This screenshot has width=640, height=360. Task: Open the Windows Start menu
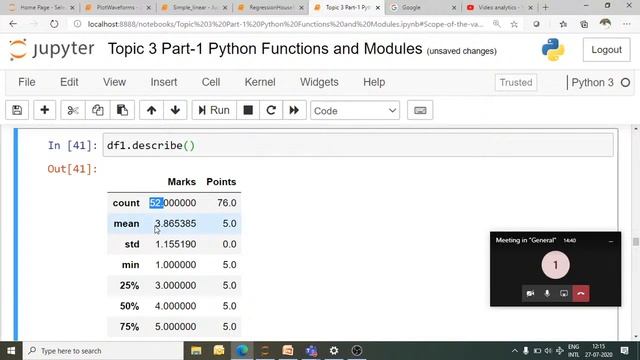tap(11, 351)
